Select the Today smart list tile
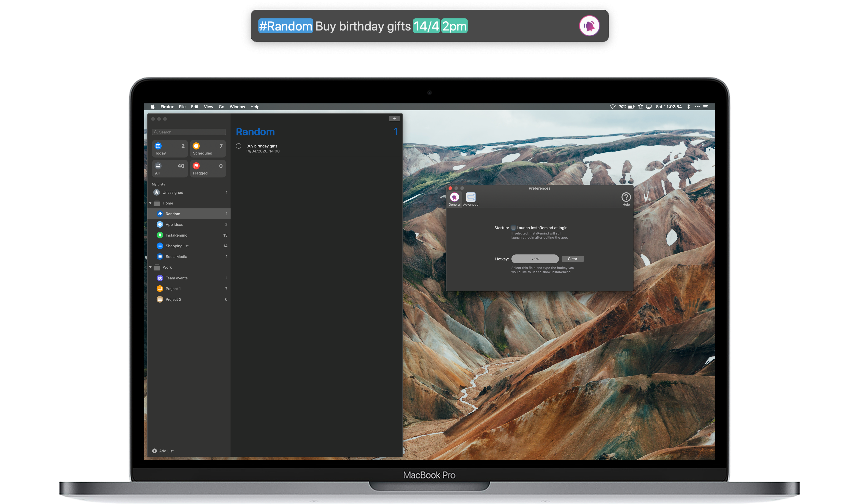Screen dimensions: 860x504 (170, 149)
